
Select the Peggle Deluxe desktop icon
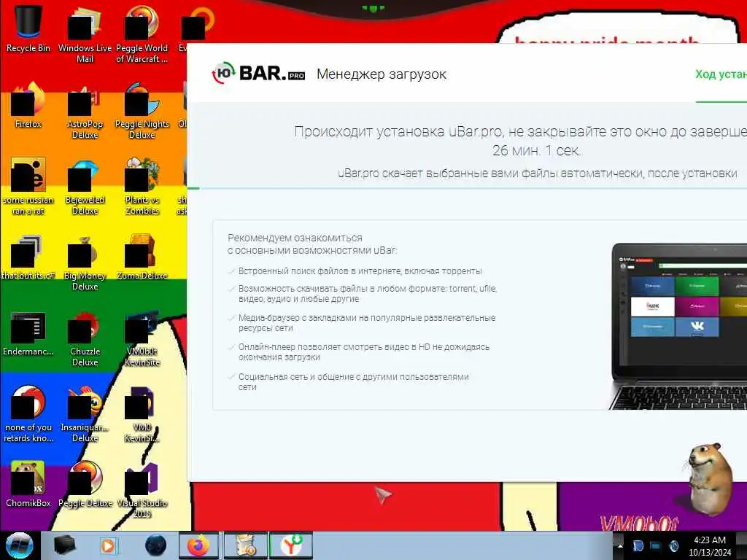point(85,485)
